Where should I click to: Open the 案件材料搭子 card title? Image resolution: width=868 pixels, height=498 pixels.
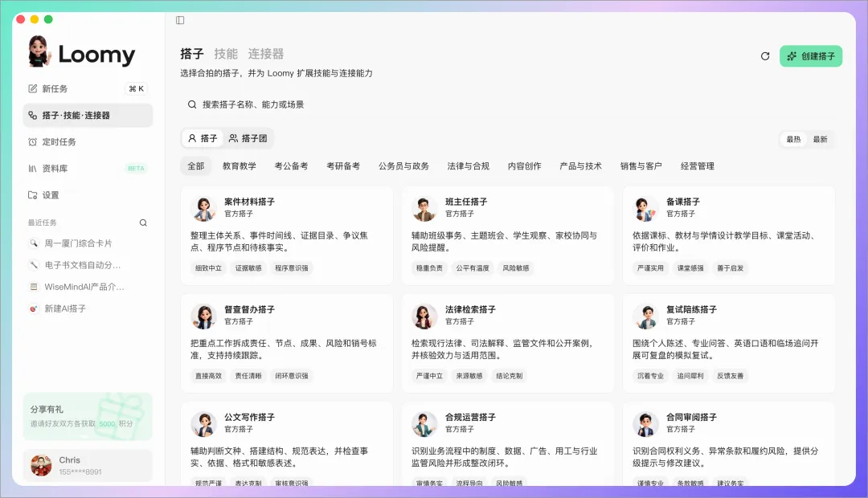(x=250, y=202)
